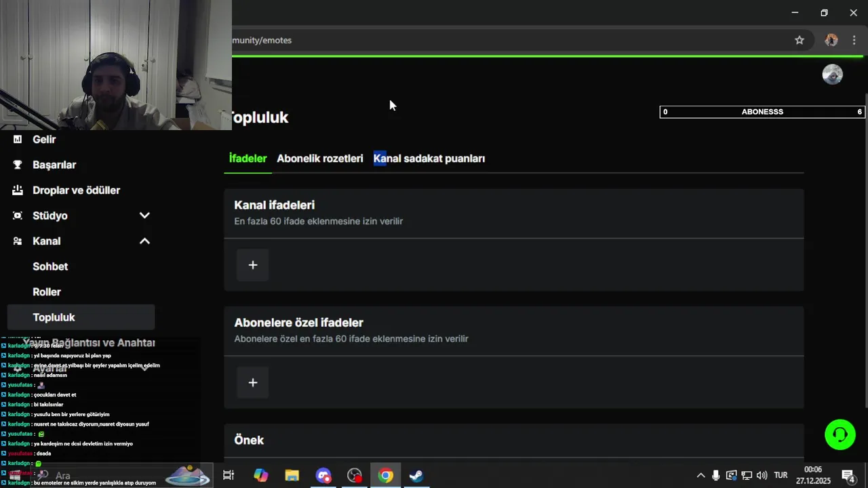Image resolution: width=868 pixels, height=488 pixels.
Task: Open OBS Studio from the taskbar
Action: [355, 476]
